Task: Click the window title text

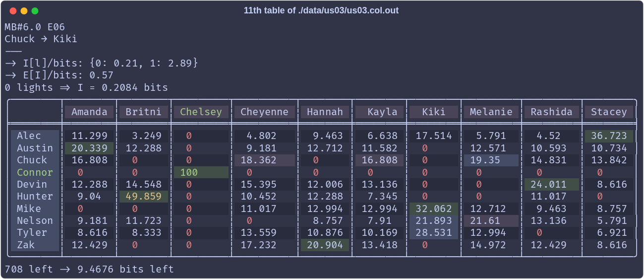Action: tap(321, 10)
